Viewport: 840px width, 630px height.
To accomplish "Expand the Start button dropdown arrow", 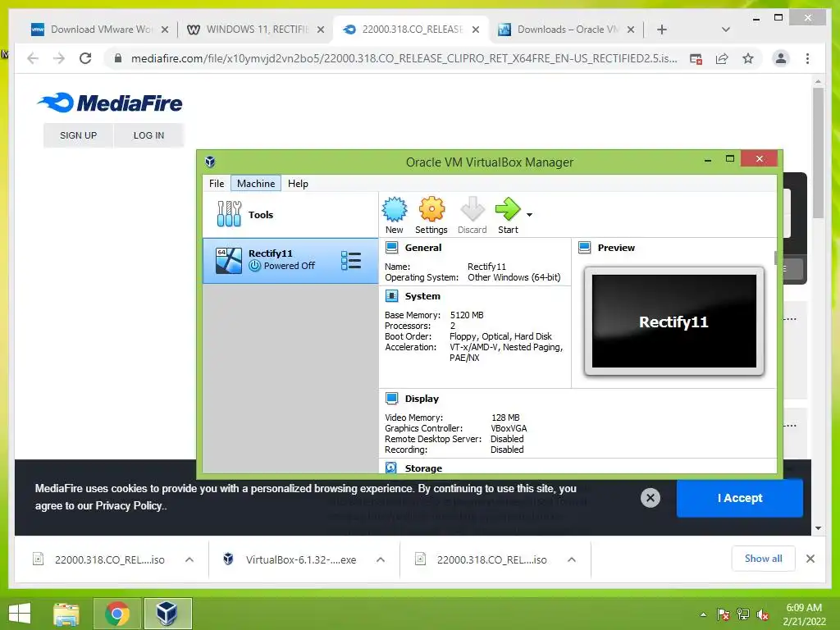I will [x=529, y=215].
